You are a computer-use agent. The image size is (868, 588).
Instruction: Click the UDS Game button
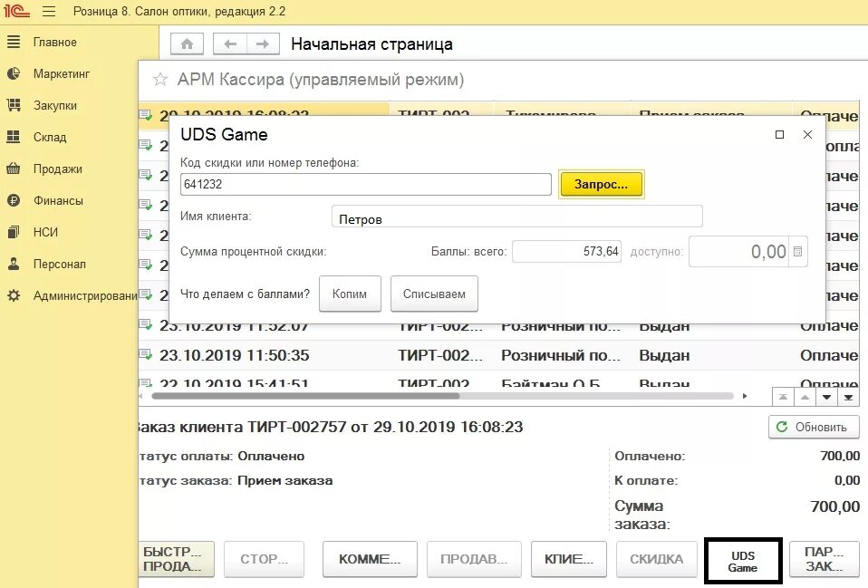pos(743,561)
